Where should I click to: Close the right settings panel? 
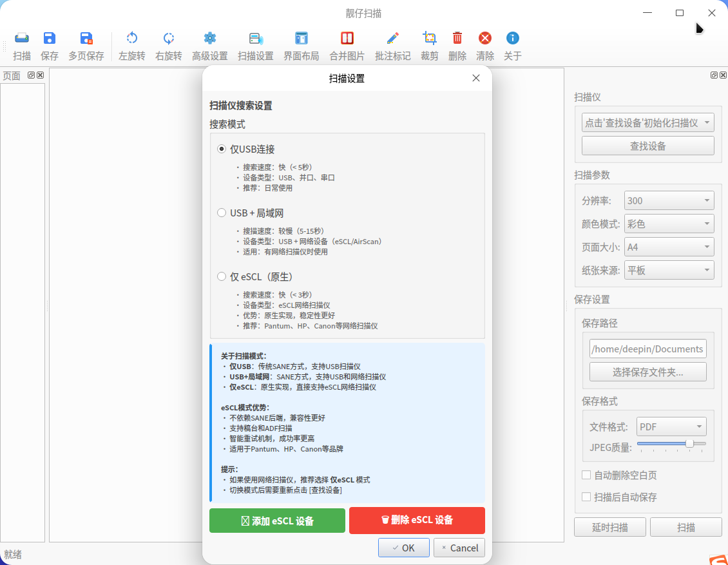723,75
